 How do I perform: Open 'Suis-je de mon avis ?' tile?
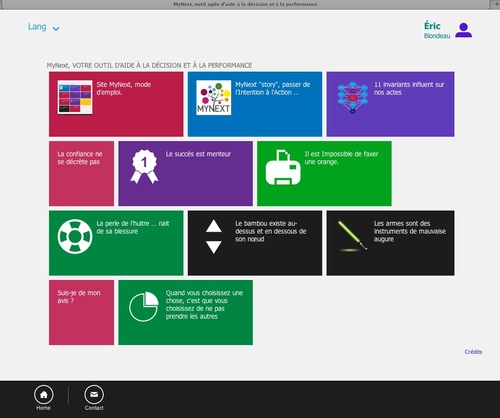click(81, 312)
